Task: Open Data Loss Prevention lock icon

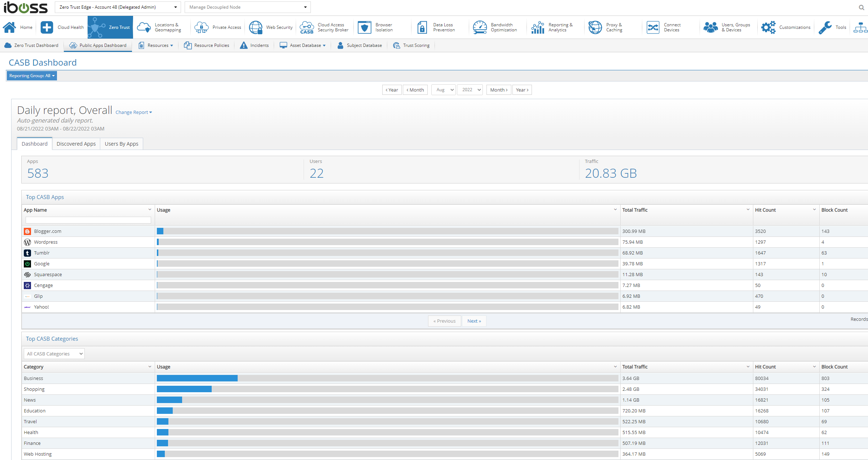Action: pyautogui.click(x=422, y=27)
